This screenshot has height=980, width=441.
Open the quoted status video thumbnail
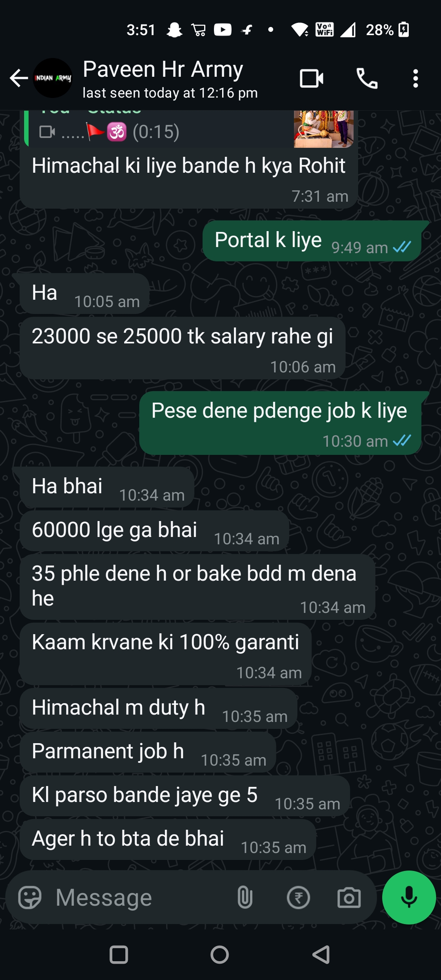pyautogui.click(x=324, y=129)
